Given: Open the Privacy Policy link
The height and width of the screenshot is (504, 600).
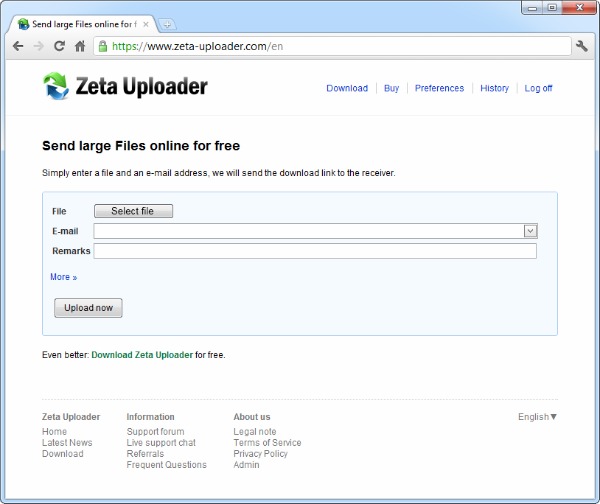Looking at the screenshot, I should pos(261,454).
